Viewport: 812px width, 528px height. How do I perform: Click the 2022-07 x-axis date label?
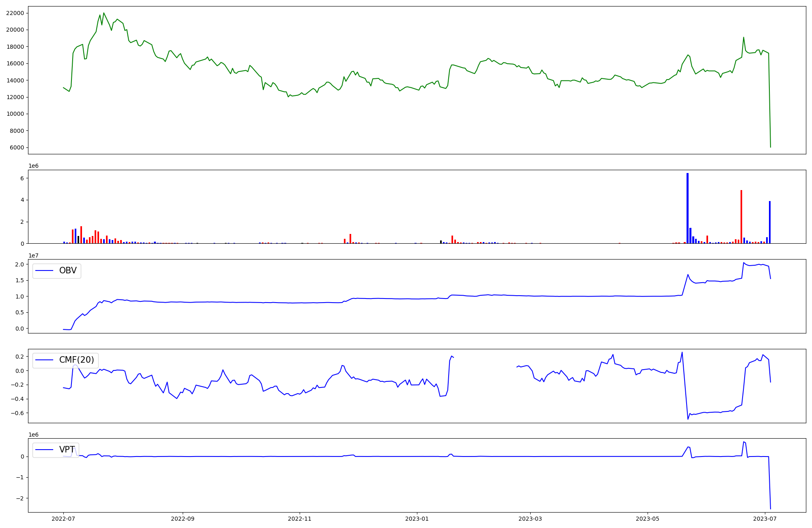coord(64,519)
